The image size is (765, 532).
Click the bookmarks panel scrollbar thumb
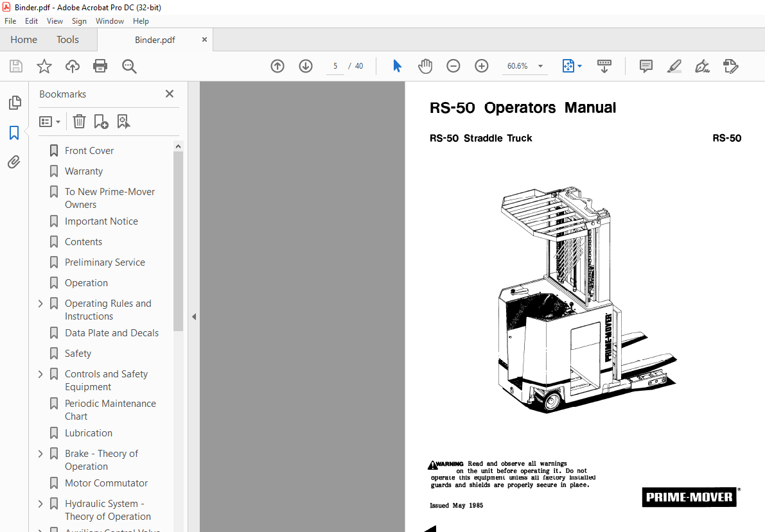point(178,241)
